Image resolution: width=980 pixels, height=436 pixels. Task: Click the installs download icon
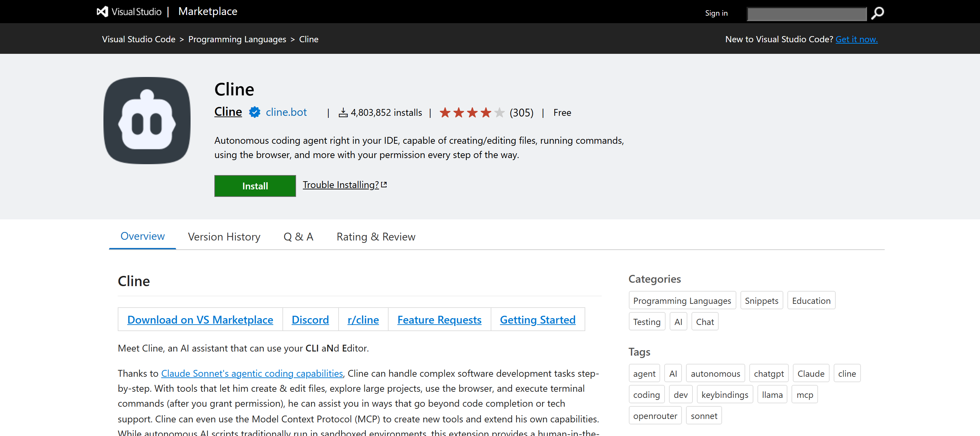[343, 113]
